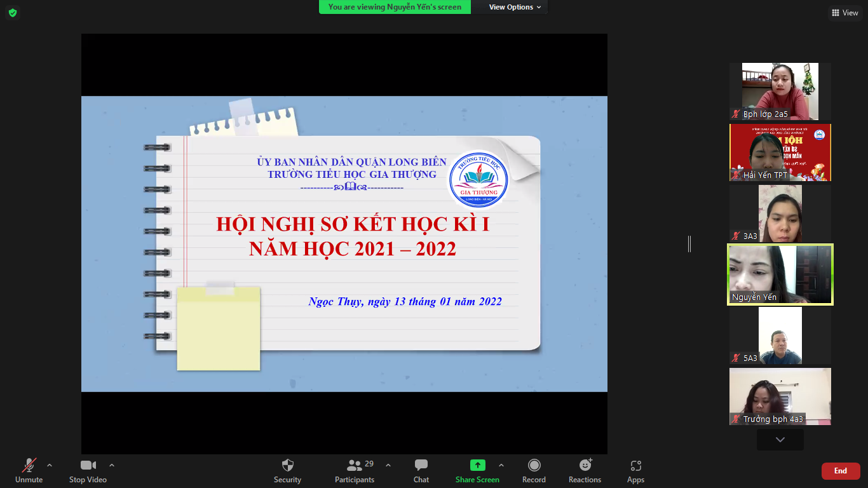Viewport: 868px width, 488px height.
Task: Click the green encryption shield icon
Action: (x=13, y=13)
